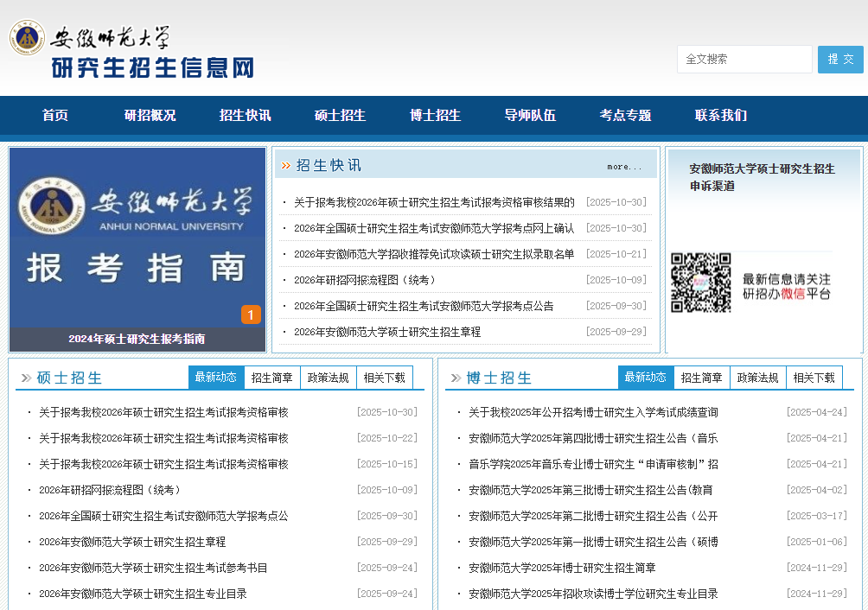
Task: Open 'more...' in the 招生快讯 section
Action: click(624, 167)
